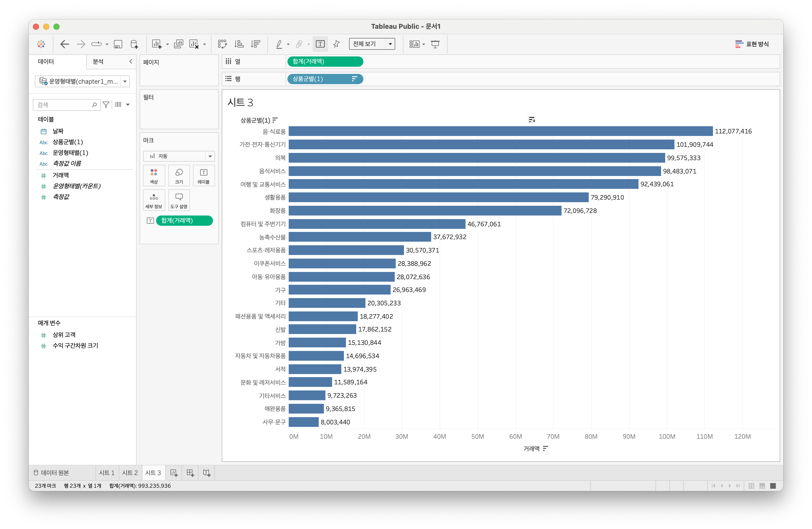Toggle the fix axes pin icon
Screen dimensions: 812x529
pos(336,44)
